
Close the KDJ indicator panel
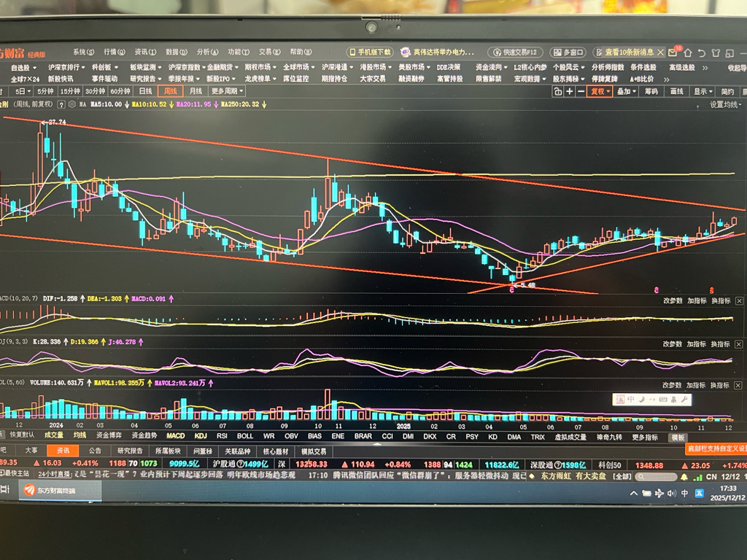739,344
